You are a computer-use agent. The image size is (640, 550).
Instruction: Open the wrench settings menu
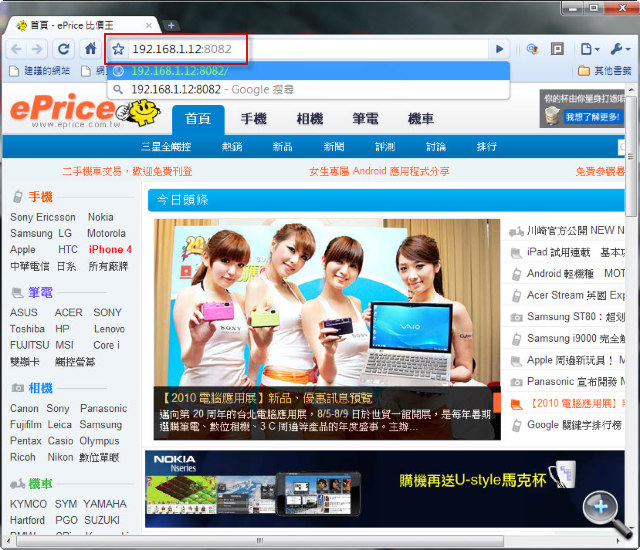coord(620,49)
